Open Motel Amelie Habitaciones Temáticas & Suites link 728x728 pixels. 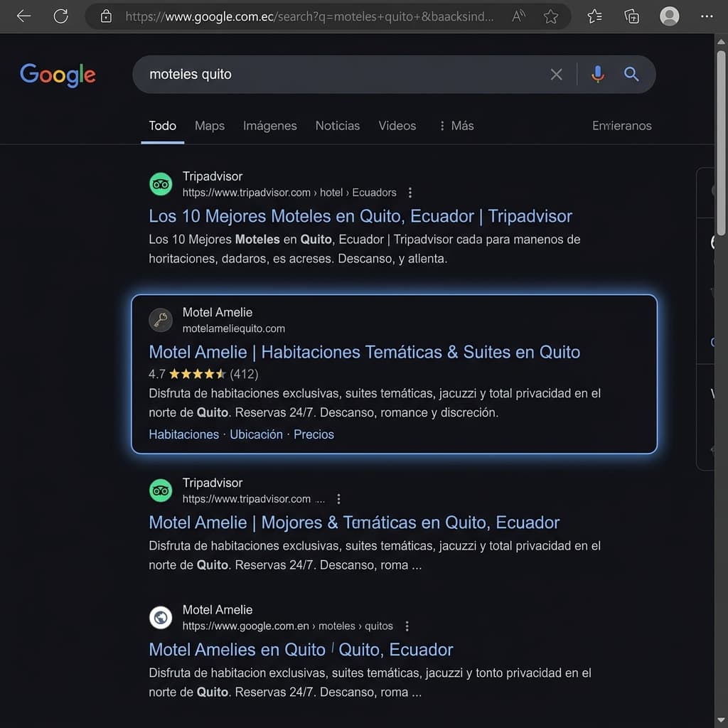pyautogui.click(x=365, y=353)
